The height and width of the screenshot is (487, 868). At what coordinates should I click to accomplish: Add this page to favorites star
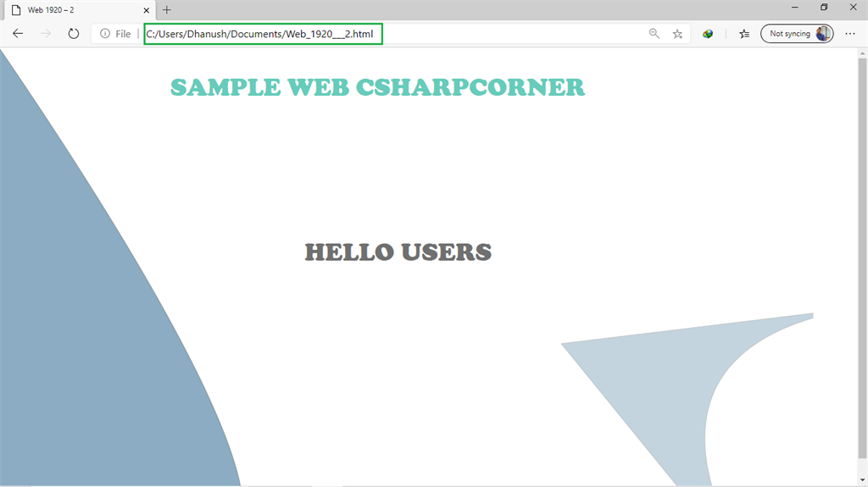[677, 34]
